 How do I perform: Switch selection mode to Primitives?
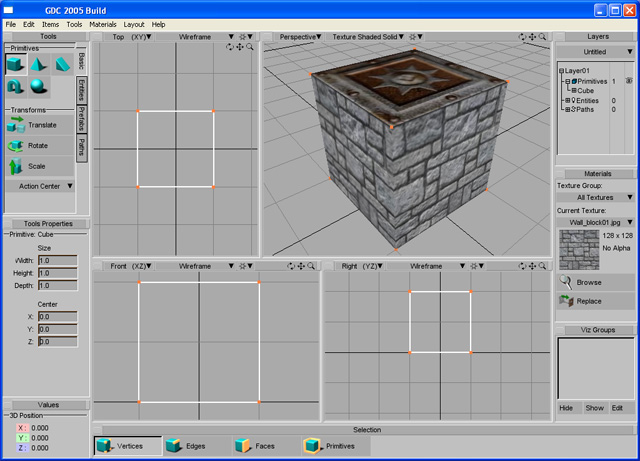[x=336, y=446]
